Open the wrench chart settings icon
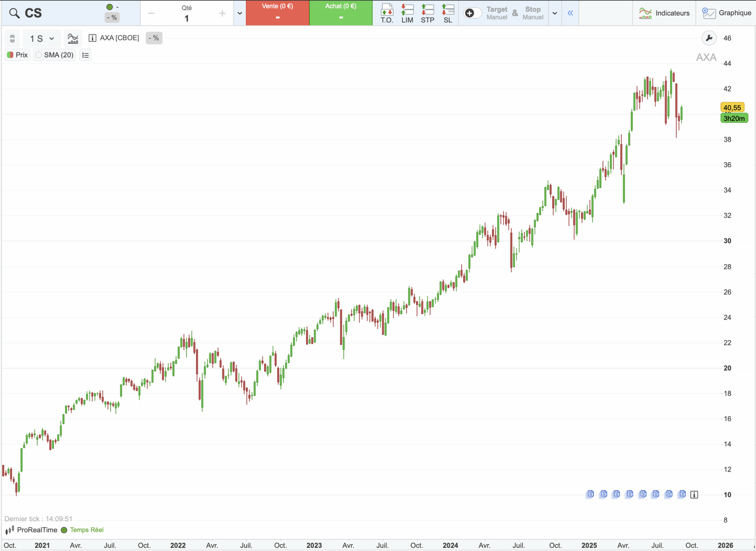Screen dimensions: 756x551 [x=708, y=38]
